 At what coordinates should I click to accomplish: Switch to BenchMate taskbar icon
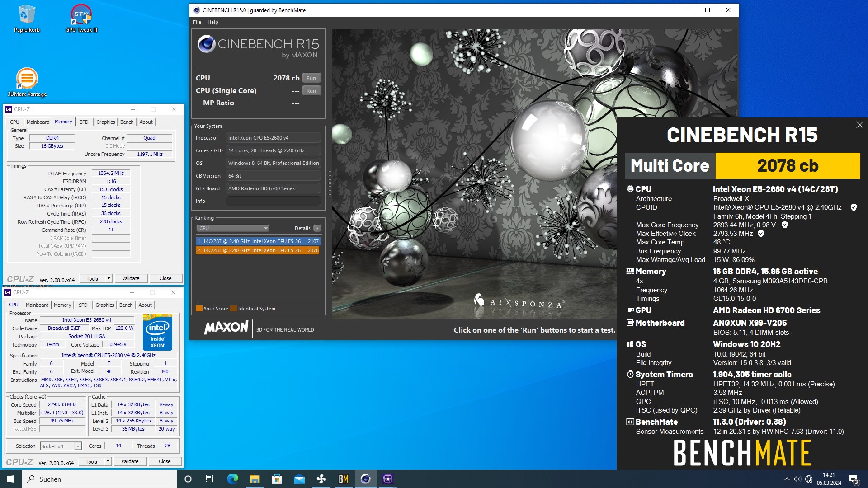click(x=343, y=479)
